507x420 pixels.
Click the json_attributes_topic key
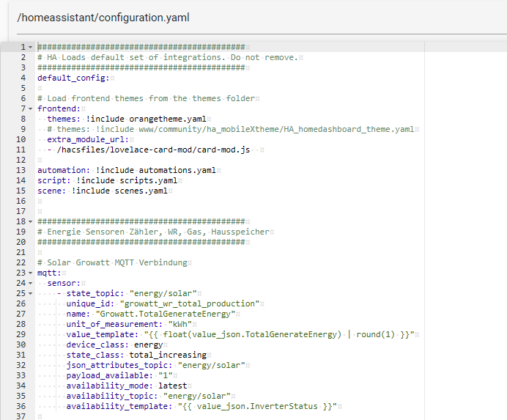click(119, 365)
